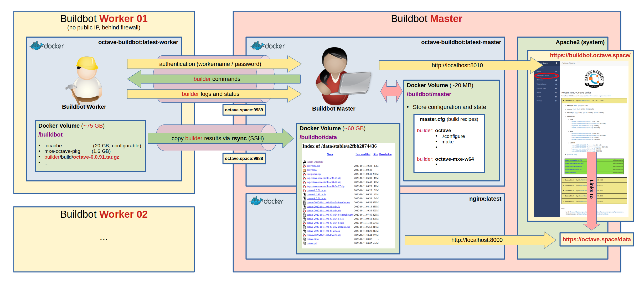Click the icon beside Console View

tap(556, 88)
